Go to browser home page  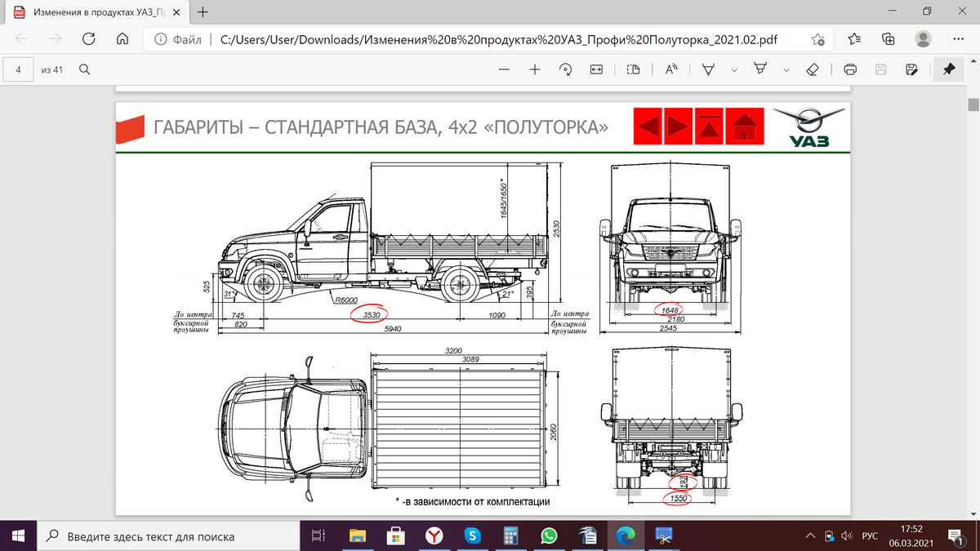point(122,38)
